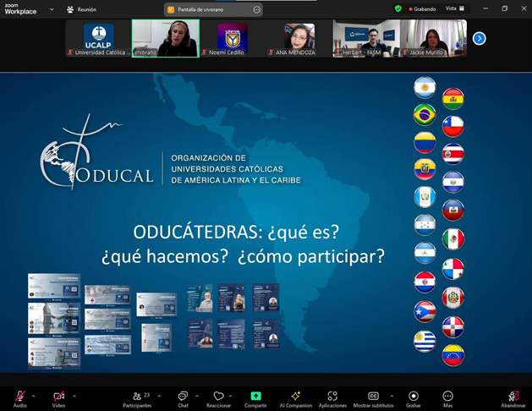Select the Jackie Murillo video tile
This screenshot has width=532, height=411.
click(433, 38)
